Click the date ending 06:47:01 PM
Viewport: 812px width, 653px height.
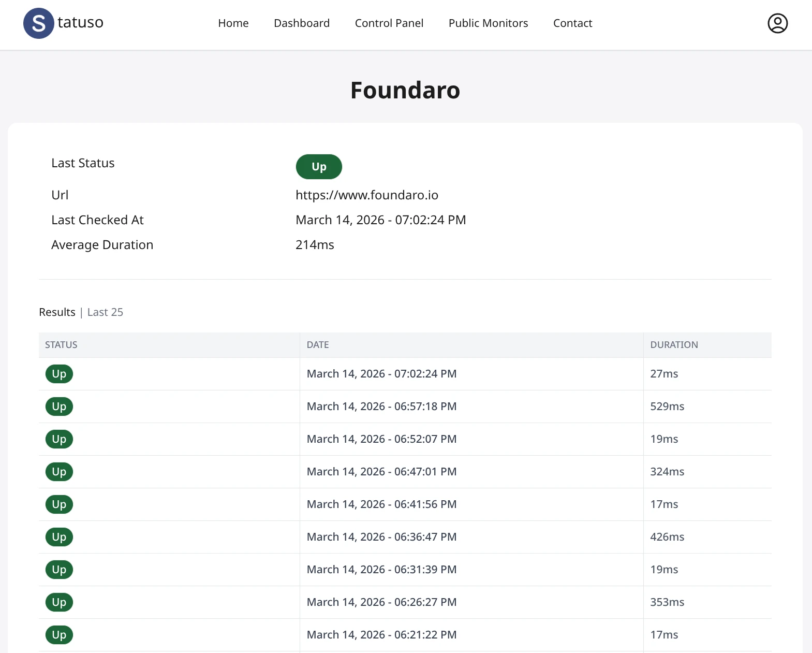(381, 472)
